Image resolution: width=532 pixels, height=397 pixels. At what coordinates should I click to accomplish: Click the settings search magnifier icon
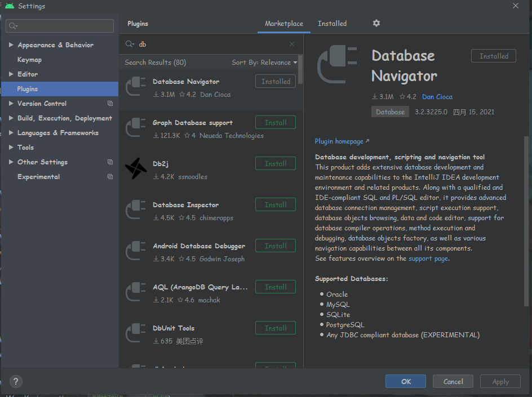coord(13,26)
